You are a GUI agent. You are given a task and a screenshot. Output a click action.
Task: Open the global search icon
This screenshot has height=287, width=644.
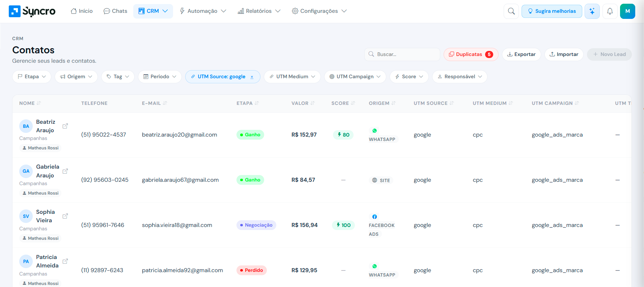coord(511,11)
